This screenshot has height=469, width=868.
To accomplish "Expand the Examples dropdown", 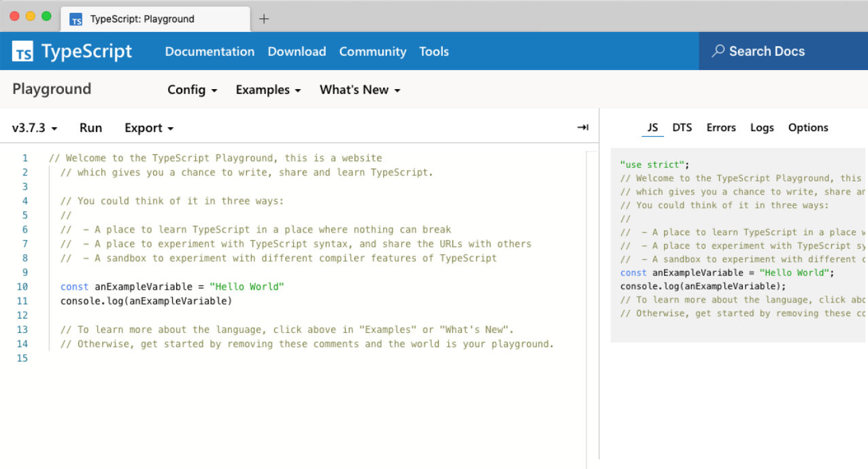I will click(x=268, y=90).
